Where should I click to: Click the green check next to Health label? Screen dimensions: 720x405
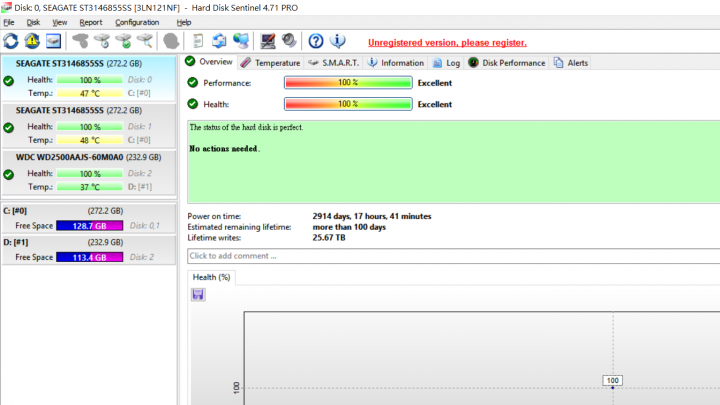pyautogui.click(x=193, y=104)
